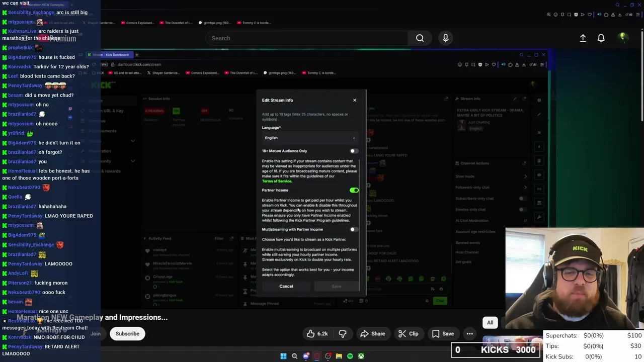Expand Followers-only chat chevron
644x362 pixels.
(x=525, y=188)
